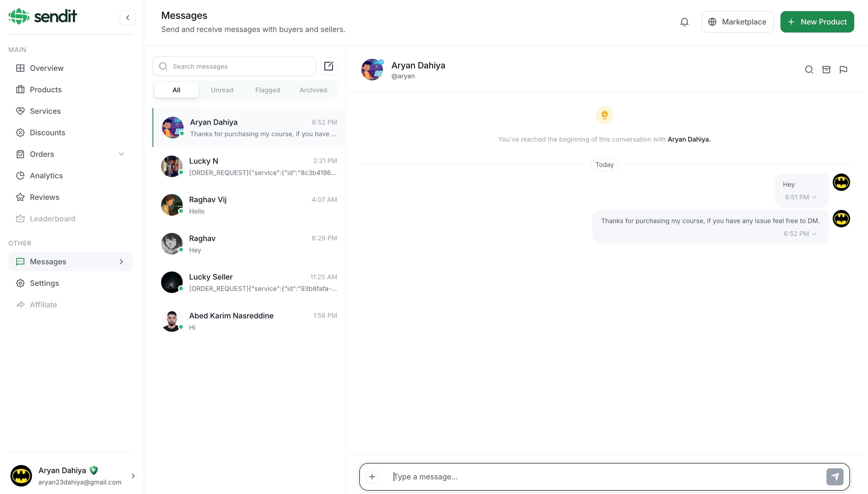Select Raghav Vij chat thread

(249, 205)
